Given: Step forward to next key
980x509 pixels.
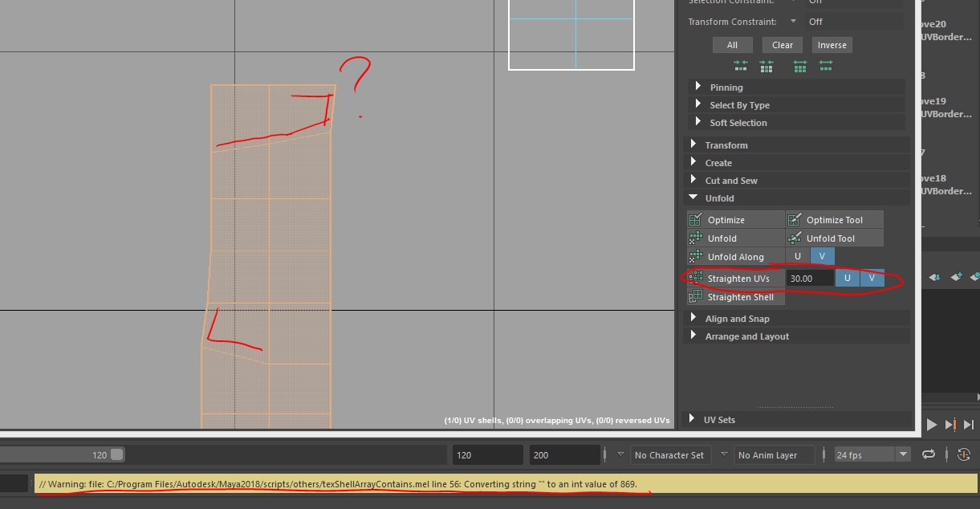Looking at the screenshot, I should 951,425.
